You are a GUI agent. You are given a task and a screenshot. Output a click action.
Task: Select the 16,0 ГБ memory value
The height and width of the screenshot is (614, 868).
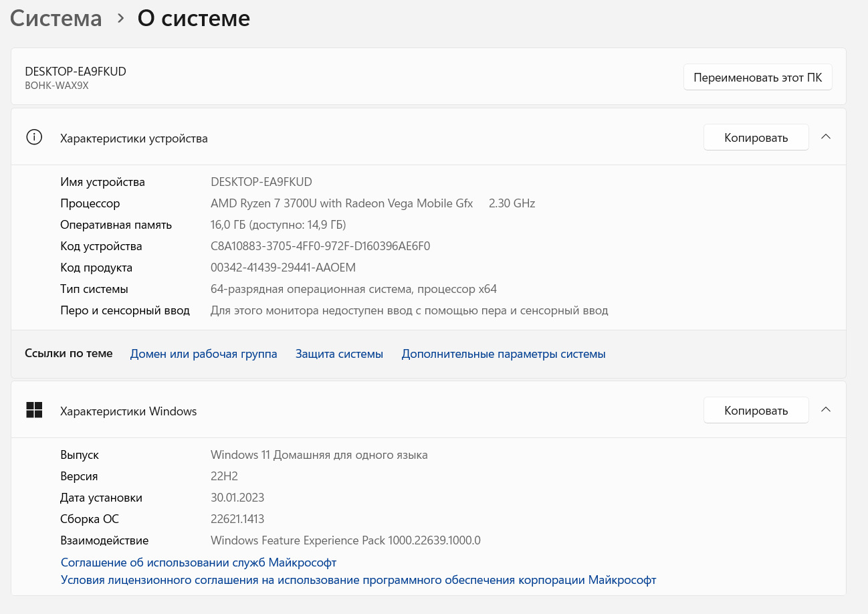coord(278,225)
